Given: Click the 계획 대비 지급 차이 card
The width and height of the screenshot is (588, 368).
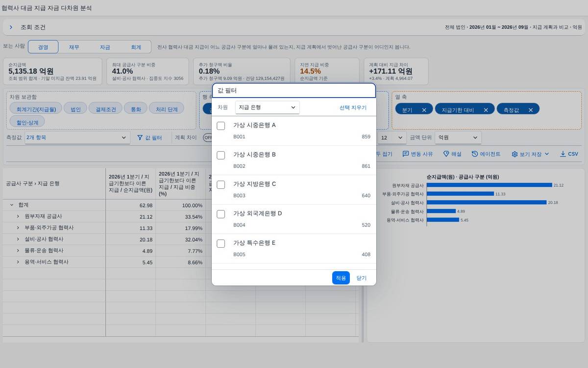Looking at the screenshot, I should (x=395, y=71).
